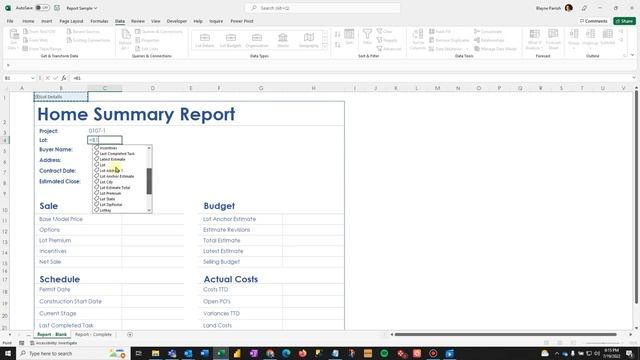Click the green Share button
Image resolution: width=640 pixels, height=360 pixels.
pyautogui.click(x=624, y=21)
